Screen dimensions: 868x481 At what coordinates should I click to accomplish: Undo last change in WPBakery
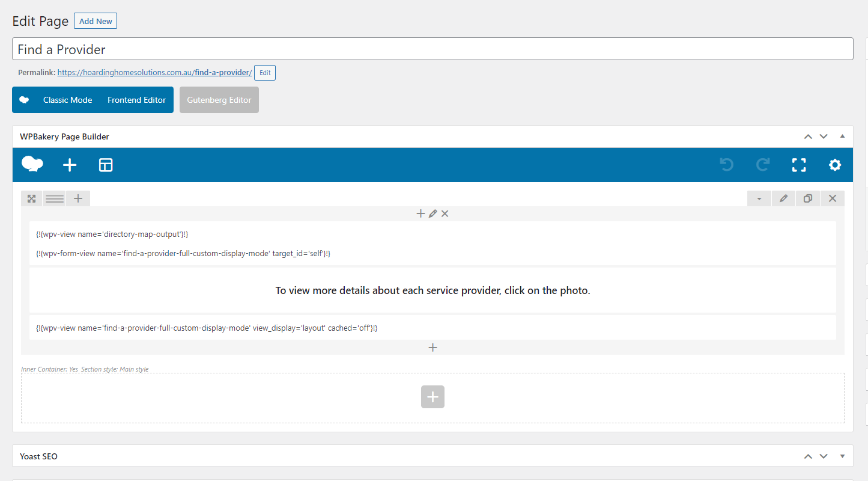pyautogui.click(x=727, y=165)
